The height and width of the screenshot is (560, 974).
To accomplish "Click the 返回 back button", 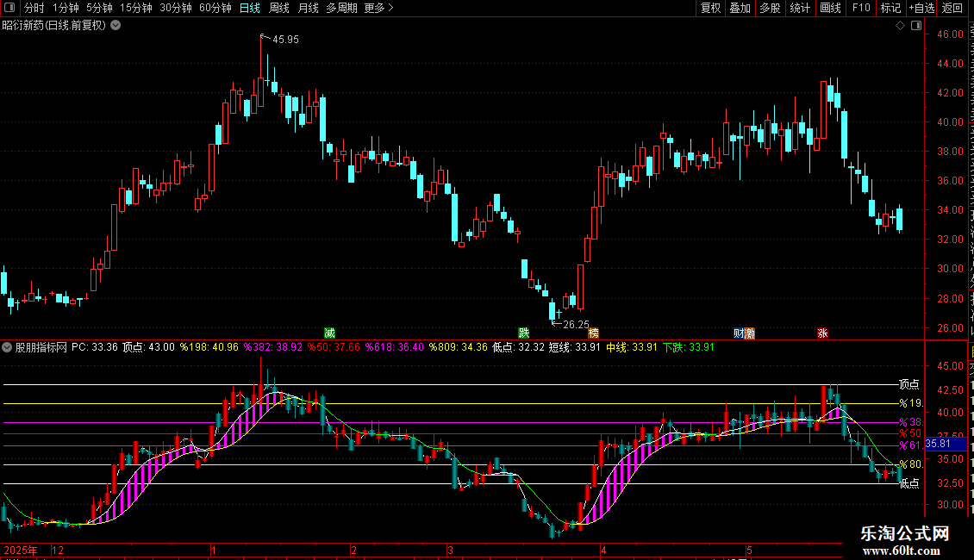I will click(x=952, y=8).
